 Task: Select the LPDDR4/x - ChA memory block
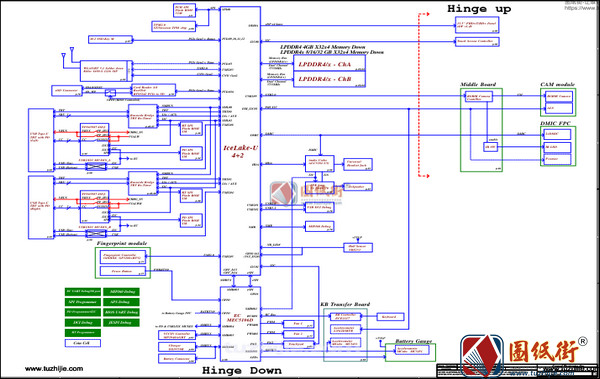click(x=329, y=63)
